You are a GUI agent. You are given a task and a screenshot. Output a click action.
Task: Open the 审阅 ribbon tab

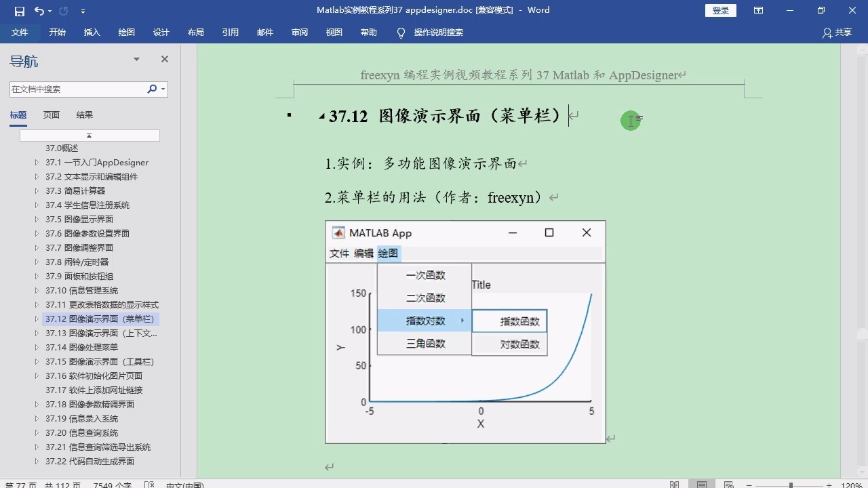click(x=300, y=32)
